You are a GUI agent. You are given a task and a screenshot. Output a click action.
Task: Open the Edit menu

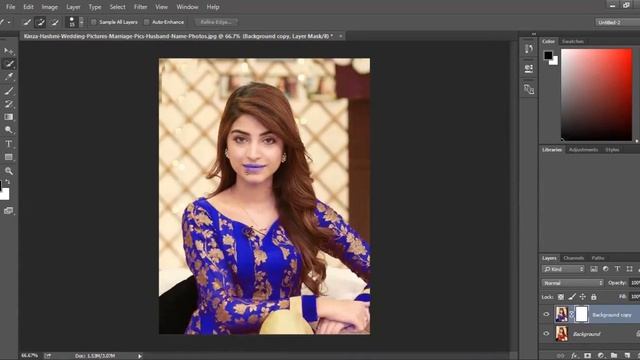(x=28, y=7)
